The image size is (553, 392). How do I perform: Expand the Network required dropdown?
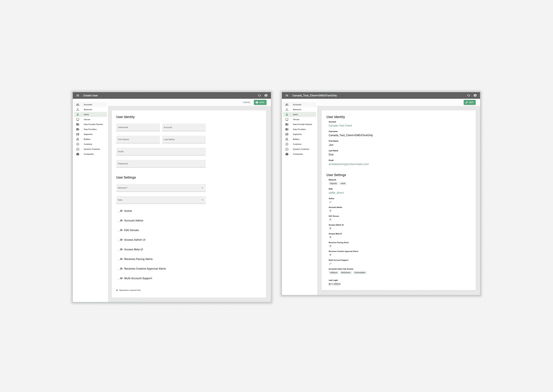coord(161,188)
